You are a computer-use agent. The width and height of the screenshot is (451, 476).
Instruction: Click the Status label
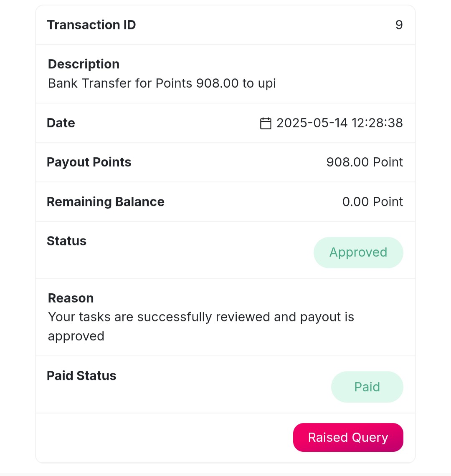pos(66,241)
